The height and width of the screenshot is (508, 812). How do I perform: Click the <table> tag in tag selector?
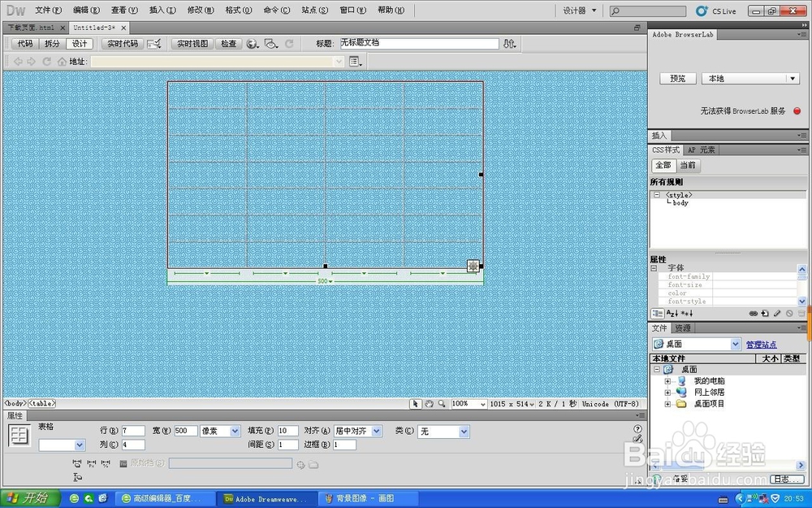pos(42,403)
